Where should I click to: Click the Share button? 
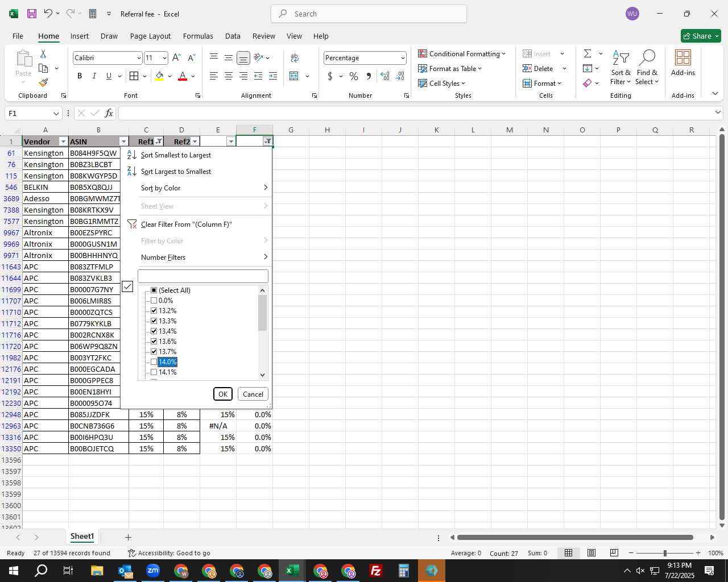coord(701,36)
